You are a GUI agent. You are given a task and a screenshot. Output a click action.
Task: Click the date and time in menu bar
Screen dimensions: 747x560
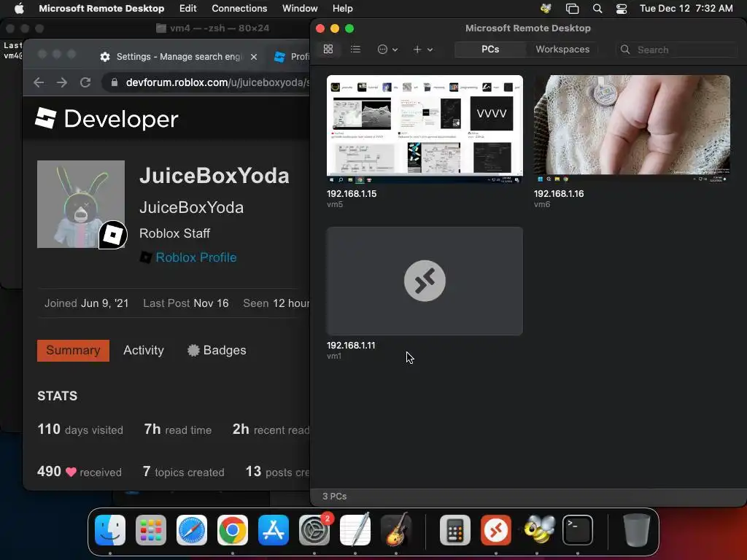coord(686,8)
